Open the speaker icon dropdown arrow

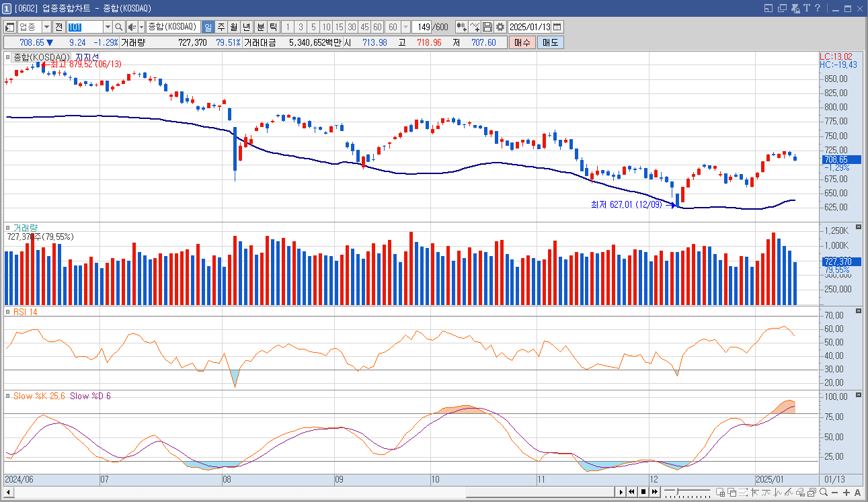(141, 27)
